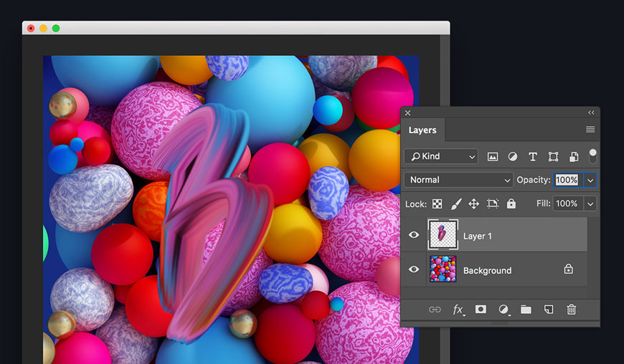Open the fx layer style menu
624x364 pixels.
click(458, 309)
